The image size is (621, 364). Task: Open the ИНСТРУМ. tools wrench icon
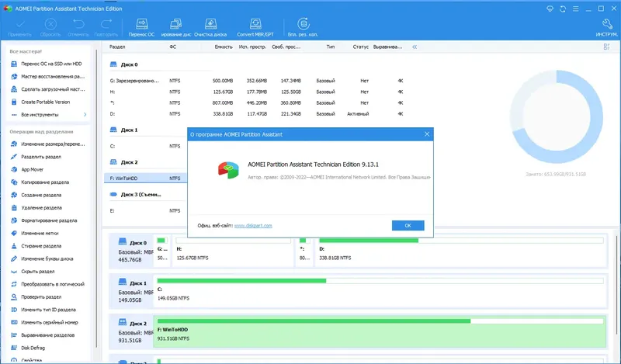(606, 27)
